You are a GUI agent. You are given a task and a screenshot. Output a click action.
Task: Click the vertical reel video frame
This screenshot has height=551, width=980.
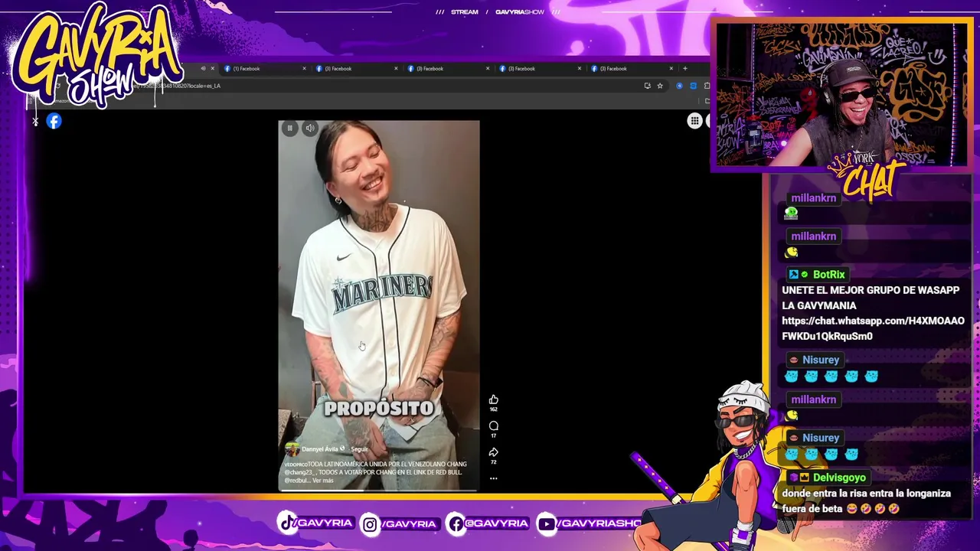[x=379, y=305]
